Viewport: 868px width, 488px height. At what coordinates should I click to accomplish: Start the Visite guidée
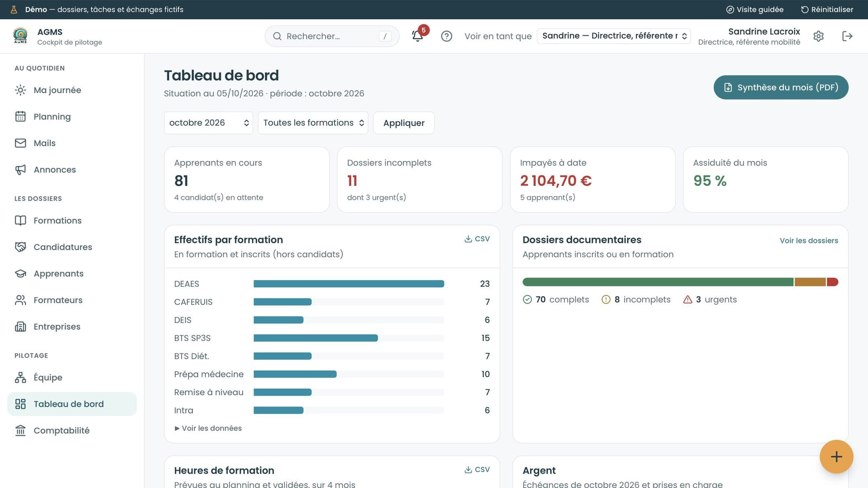click(x=755, y=10)
